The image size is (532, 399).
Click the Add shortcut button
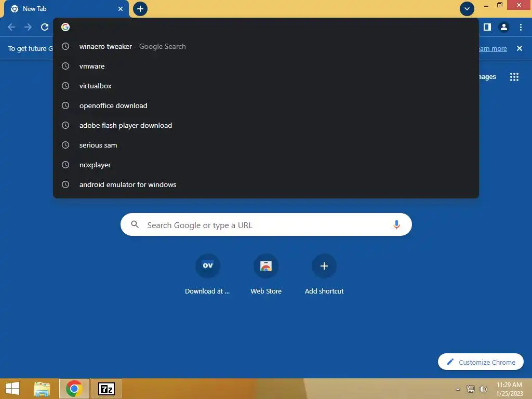(x=324, y=275)
